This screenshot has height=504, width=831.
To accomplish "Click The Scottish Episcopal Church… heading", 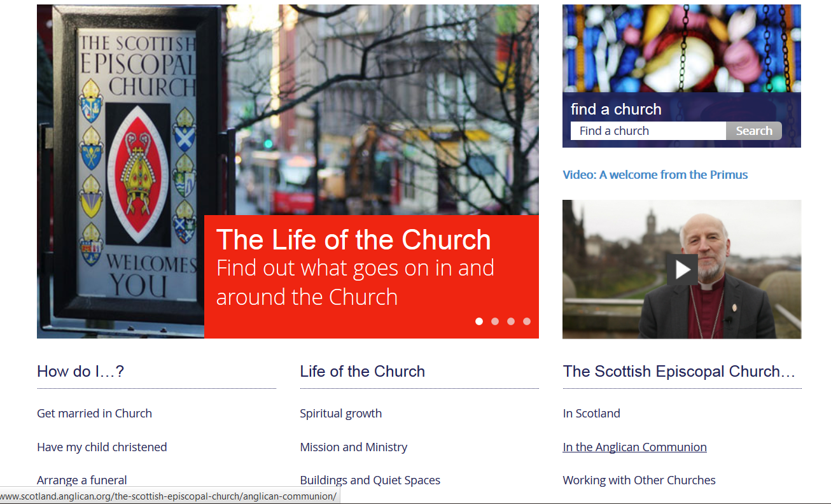I will 680,372.
